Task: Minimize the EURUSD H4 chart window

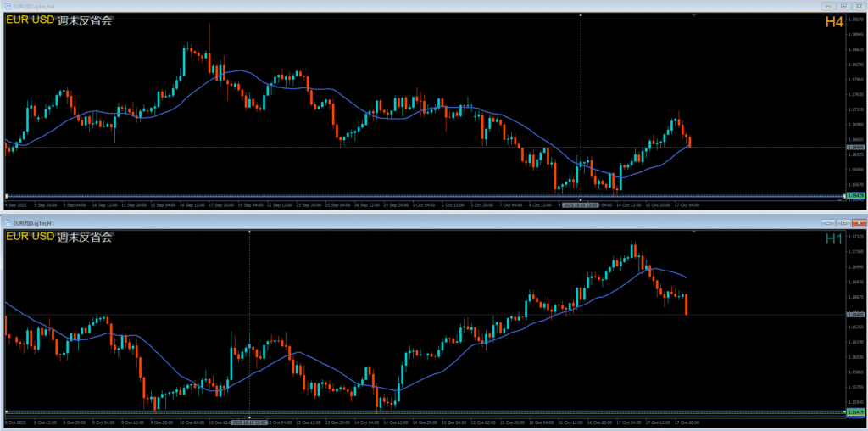Action: tap(827, 5)
